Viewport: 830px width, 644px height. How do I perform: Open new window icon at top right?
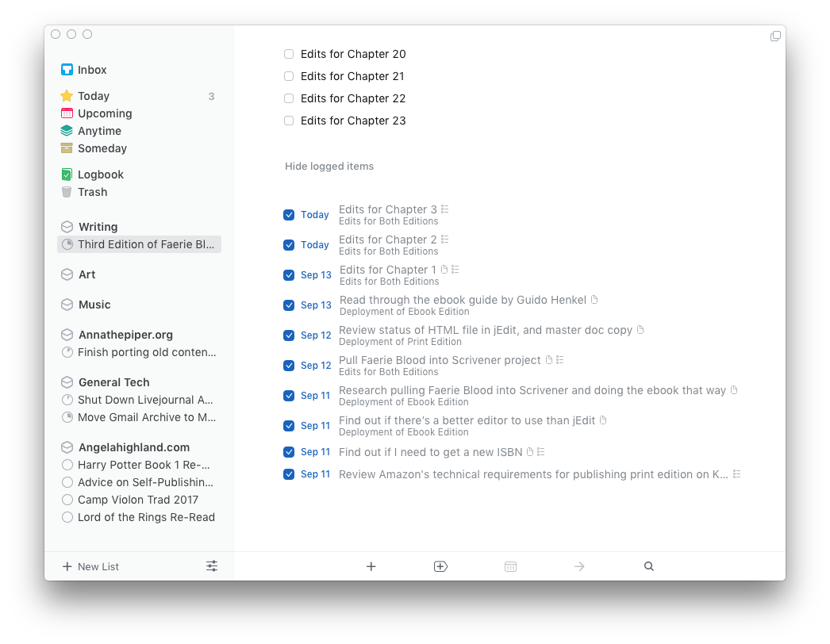pyautogui.click(x=775, y=36)
